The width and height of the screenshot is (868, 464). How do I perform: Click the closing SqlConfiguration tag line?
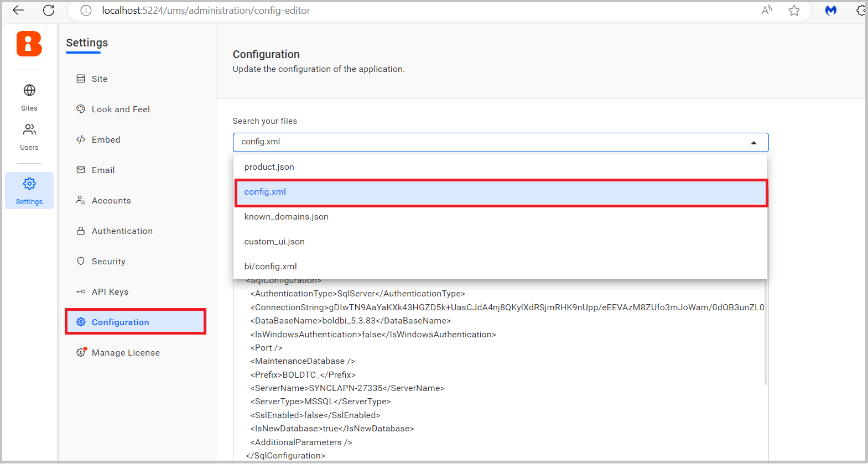[285, 456]
